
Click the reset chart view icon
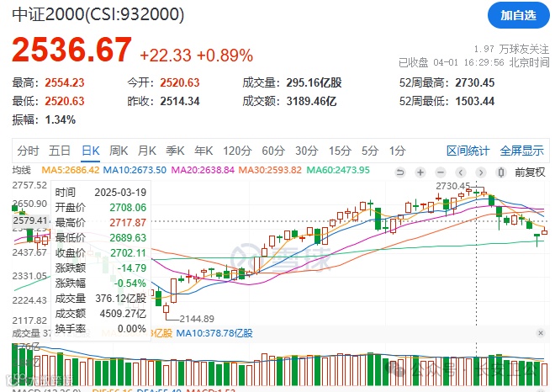[x=400, y=172]
